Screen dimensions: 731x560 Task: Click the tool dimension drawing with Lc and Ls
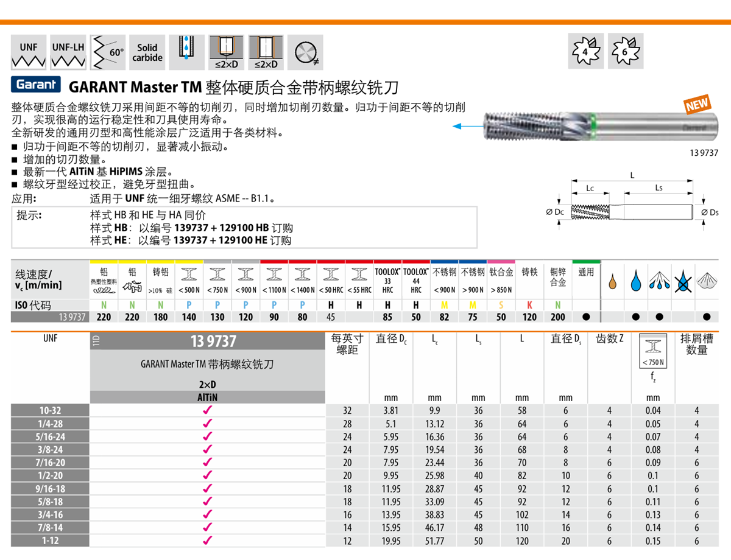tap(634, 201)
